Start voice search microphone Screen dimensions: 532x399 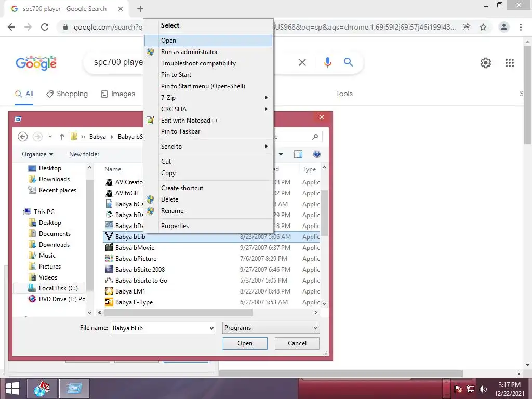click(x=328, y=62)
